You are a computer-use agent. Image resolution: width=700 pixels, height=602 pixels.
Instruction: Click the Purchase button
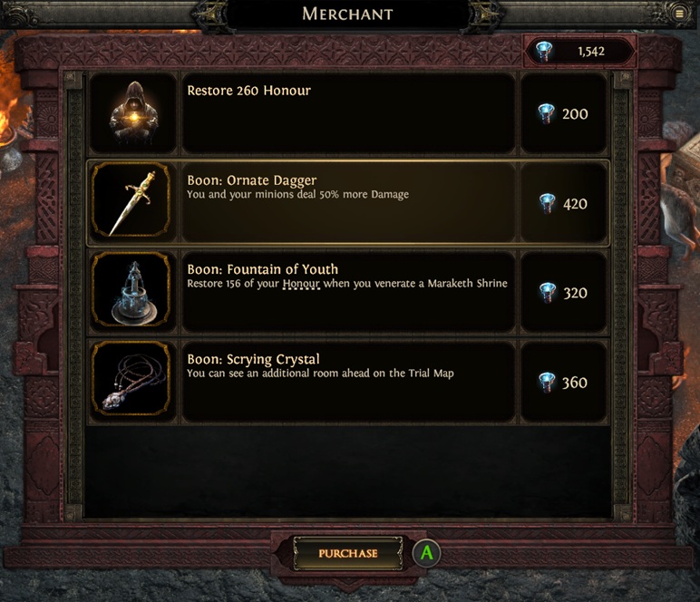coord(348,553)
